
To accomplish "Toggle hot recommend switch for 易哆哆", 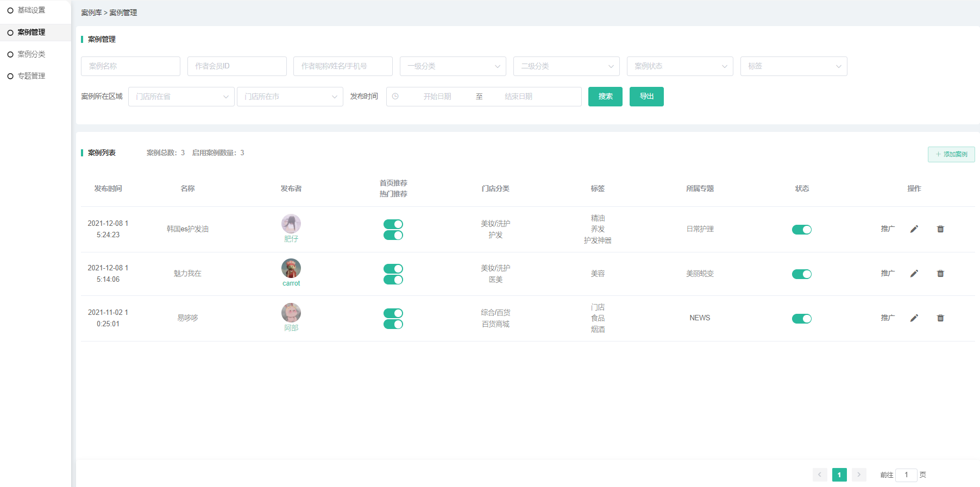I will [393, 324].
